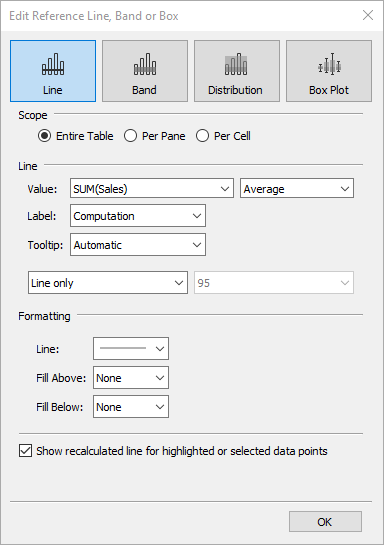384x545 pixels.
Task: Open the Fill Below dropdown
Action: pos(131,407)
